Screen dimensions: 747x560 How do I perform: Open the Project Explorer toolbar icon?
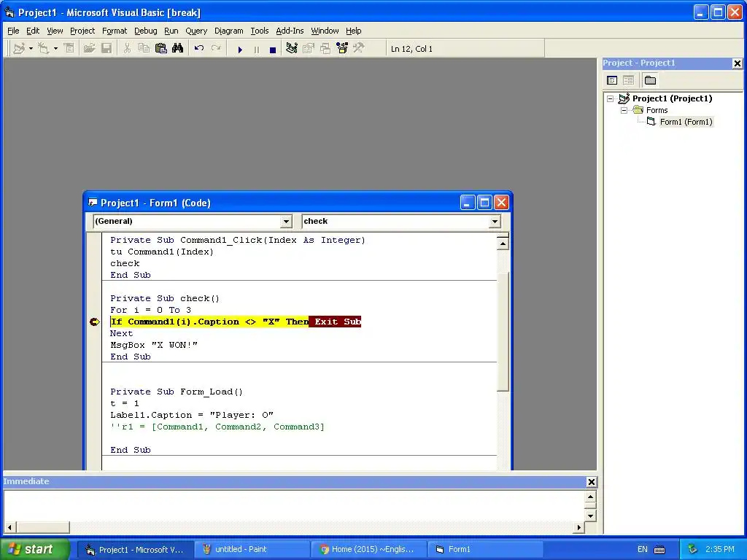[292, 49]
